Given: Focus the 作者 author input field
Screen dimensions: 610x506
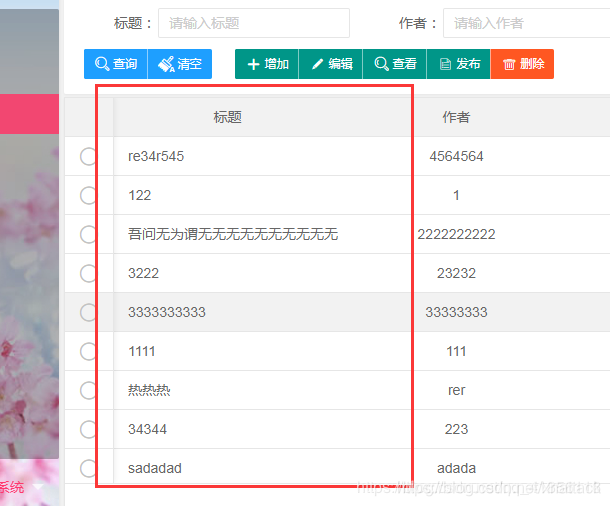Looking at the screenshot, I should 526,23.
